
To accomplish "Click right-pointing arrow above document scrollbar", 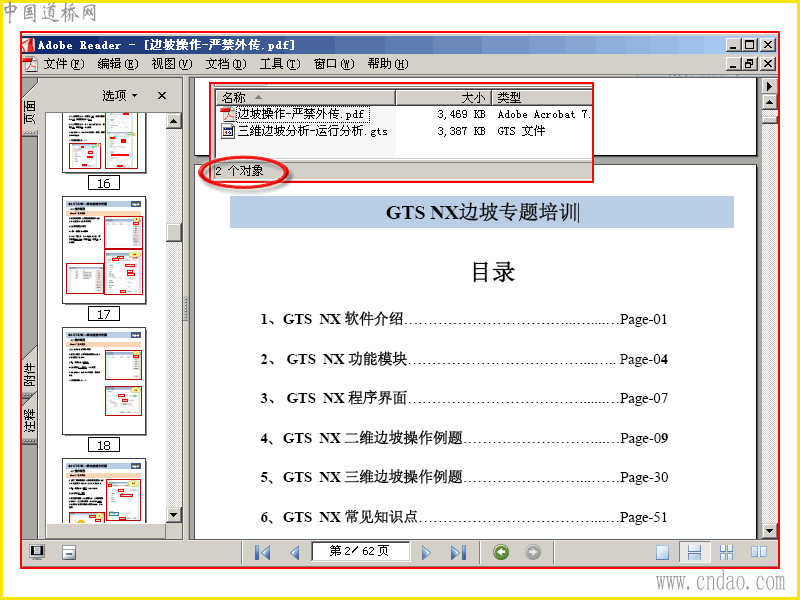I will [769, 86].
